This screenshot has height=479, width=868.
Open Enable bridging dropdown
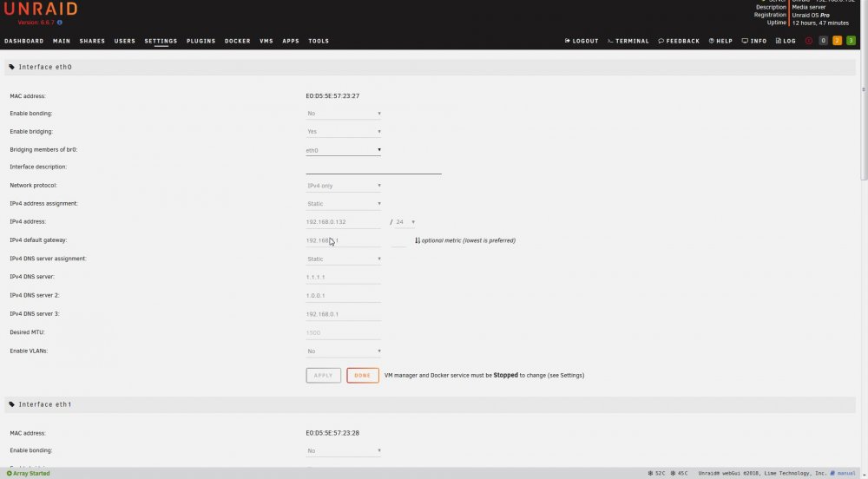tap(343, 132)
